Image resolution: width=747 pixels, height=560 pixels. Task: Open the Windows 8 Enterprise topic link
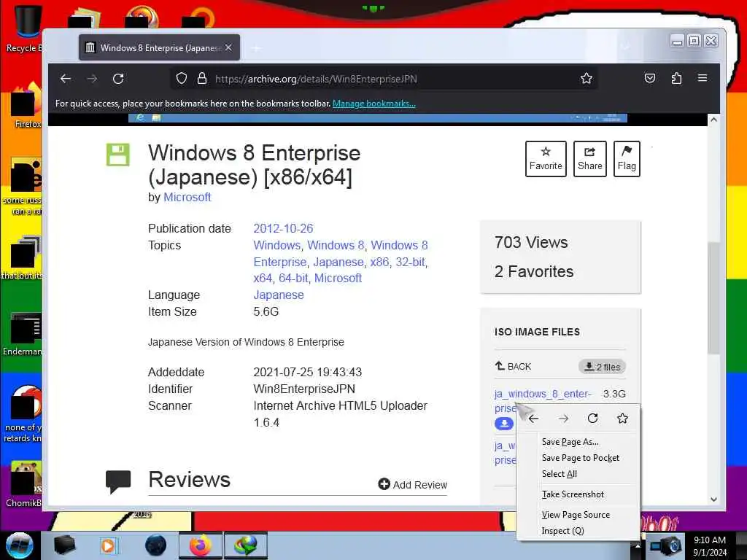click(x=341, y=253)
